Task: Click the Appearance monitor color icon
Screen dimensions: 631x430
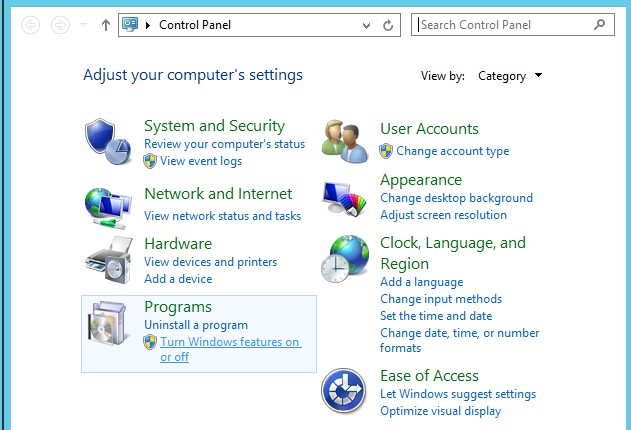Action: 344,198
